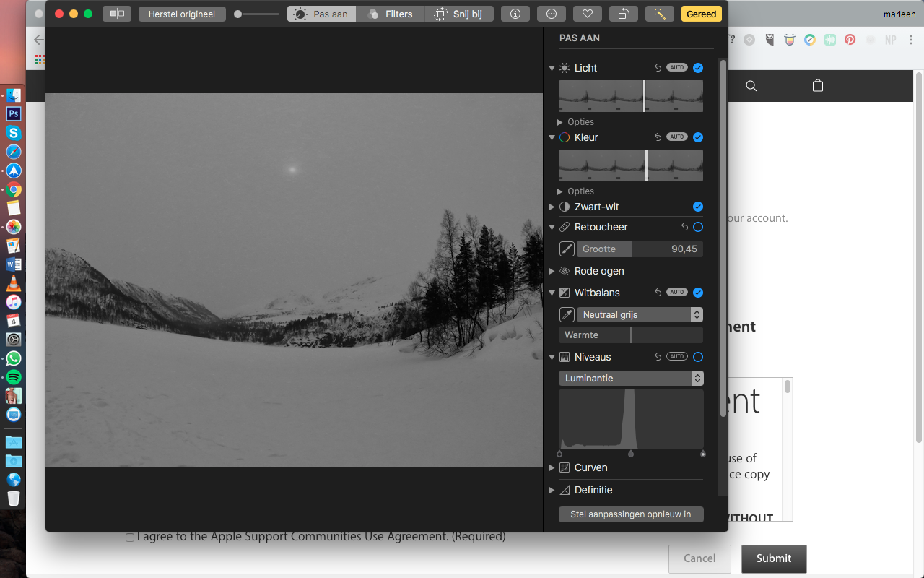Viewport: 924px width, 578px height.
Task: Disable the Zwart-wit adjustment
Action: click(x=698, y=207)
